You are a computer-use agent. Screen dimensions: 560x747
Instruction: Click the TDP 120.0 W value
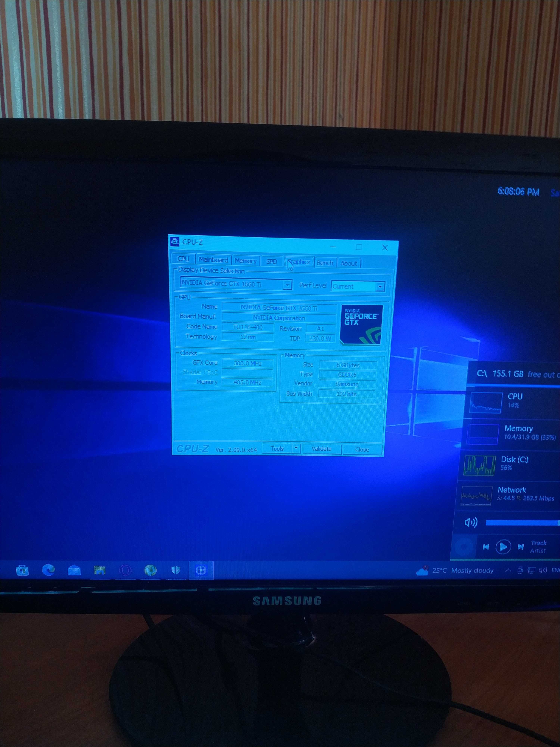pyautogui.click(x=320, y=338)
